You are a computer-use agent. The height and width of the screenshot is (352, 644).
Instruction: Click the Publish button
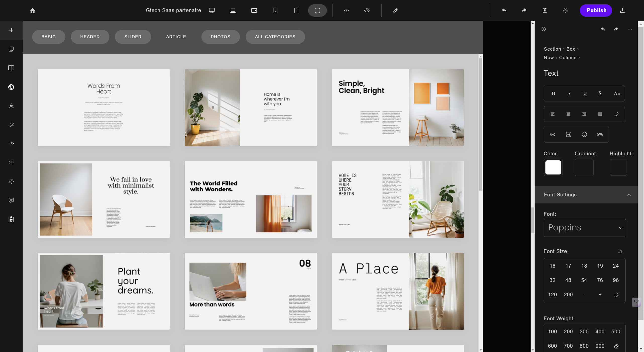[x=596, y=10]
